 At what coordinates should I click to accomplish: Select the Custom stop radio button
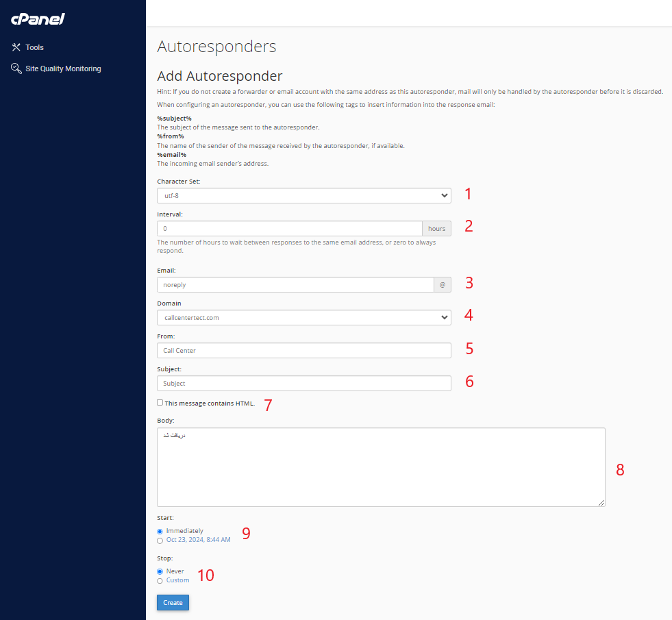pyautogui.click(x=160, y=581)
